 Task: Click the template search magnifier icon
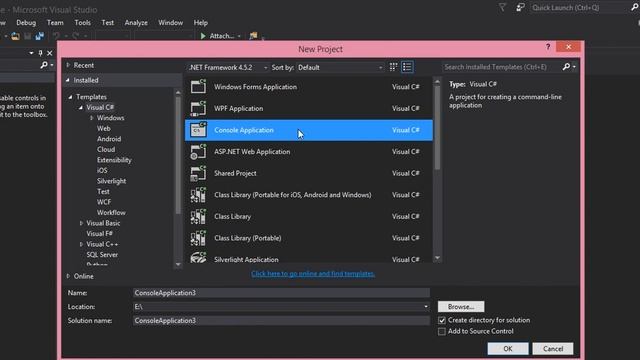tap(566, 67)
